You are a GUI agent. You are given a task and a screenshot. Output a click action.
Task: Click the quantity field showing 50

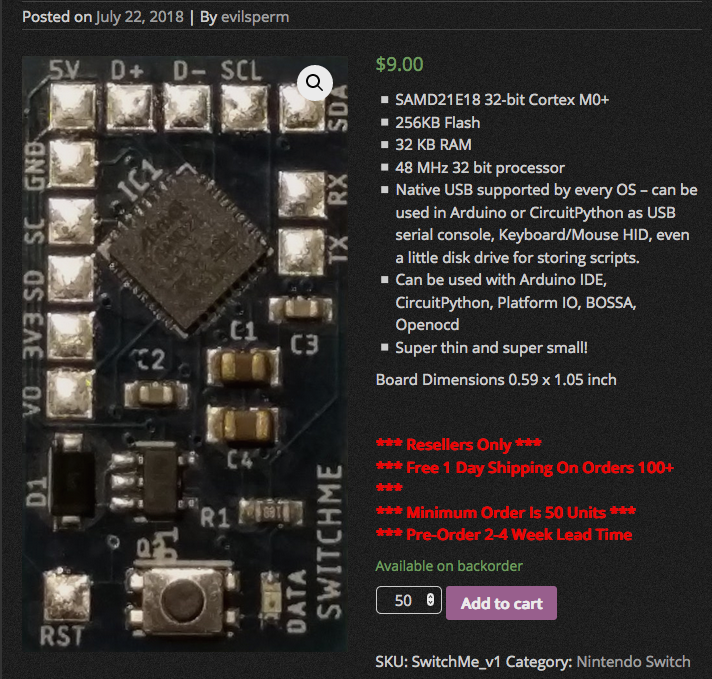(408, 600)
